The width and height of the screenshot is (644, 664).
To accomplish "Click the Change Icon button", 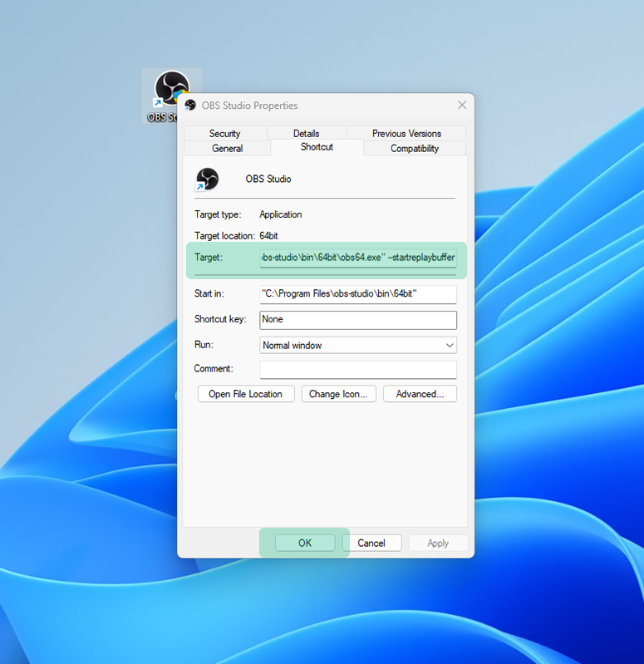I will tap(339, 394).
